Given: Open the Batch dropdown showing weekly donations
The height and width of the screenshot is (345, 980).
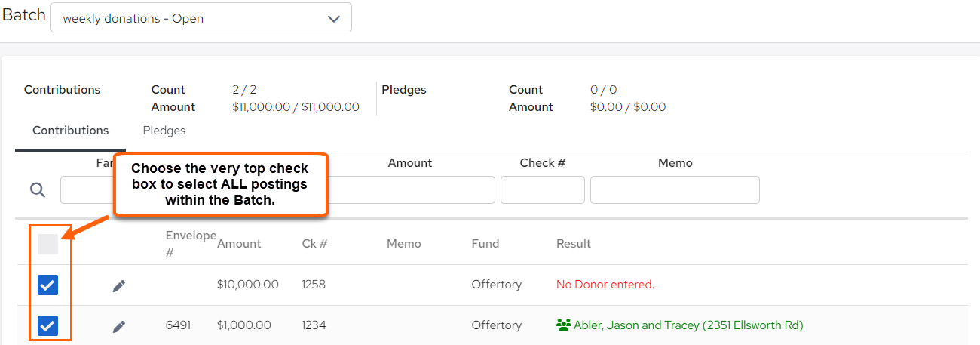Looking at the screenshot, I should coord(201,18).
